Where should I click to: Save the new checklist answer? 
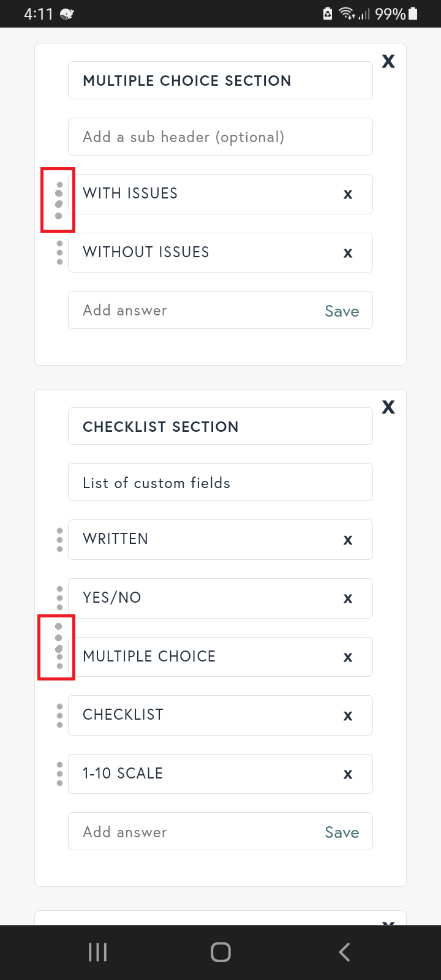pyautogui.click(x=342, y=832)
